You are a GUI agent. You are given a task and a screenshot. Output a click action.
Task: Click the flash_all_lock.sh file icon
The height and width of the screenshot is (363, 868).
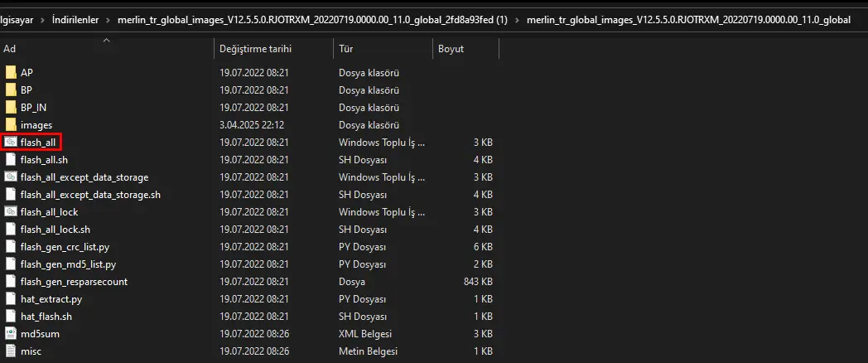click(x=11, y=230)
